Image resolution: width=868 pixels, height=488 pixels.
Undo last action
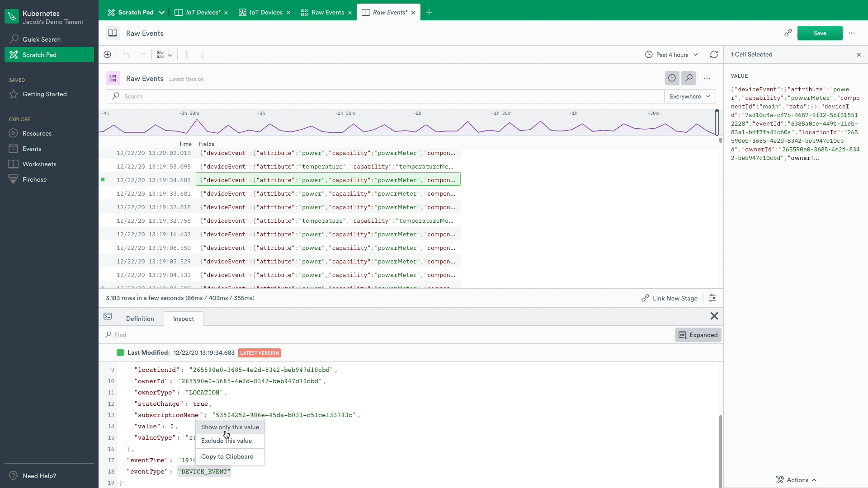point(126,55)
